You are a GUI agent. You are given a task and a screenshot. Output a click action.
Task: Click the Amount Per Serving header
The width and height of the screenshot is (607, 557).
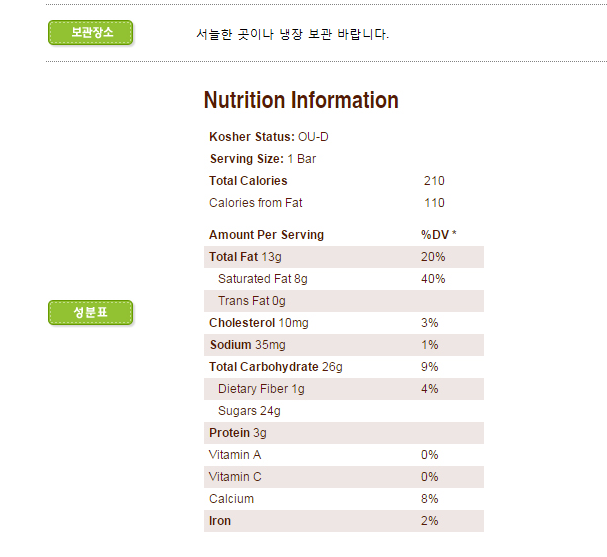coord(267,235)
